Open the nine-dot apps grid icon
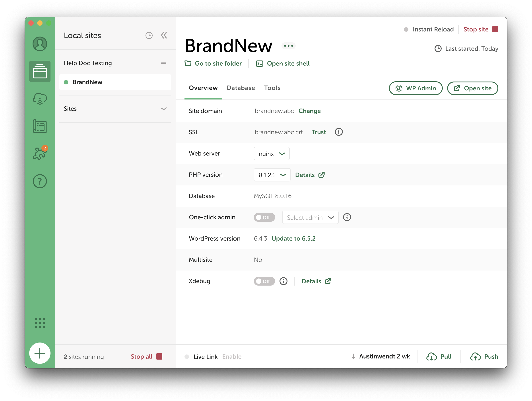This screenshot has width=532, height=401. coord(40,323)
